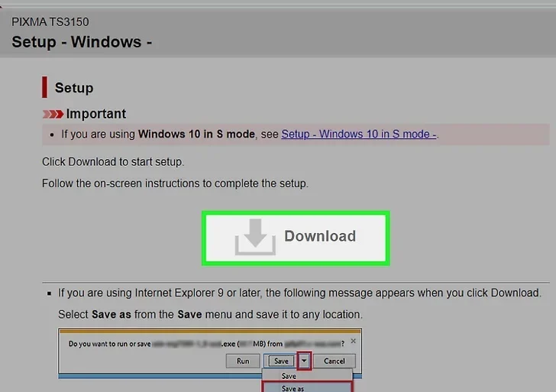Click 'Select Save as from the Save menu' text

[210, 314]
